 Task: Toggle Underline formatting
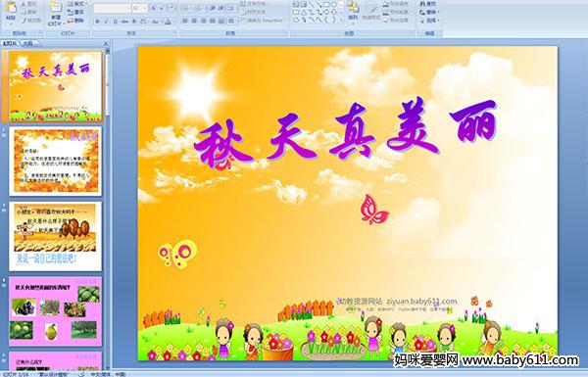pyautogui.click(x=115, y=22)
